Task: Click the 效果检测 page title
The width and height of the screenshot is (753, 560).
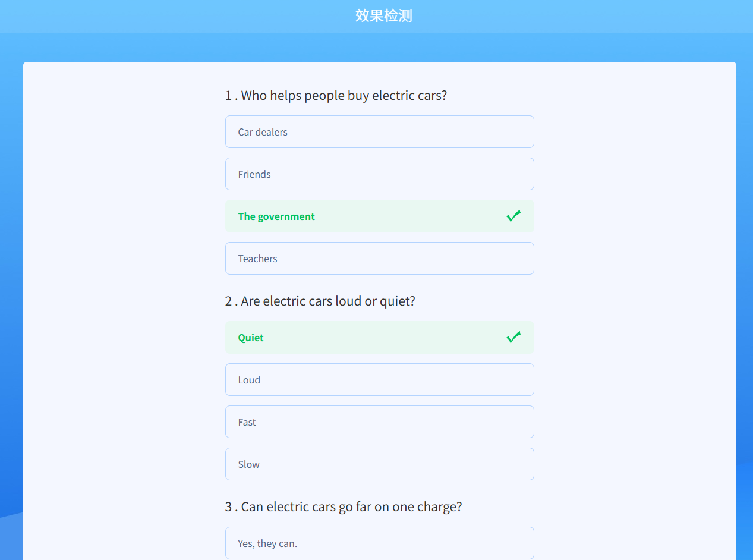Action: [383, 16]
